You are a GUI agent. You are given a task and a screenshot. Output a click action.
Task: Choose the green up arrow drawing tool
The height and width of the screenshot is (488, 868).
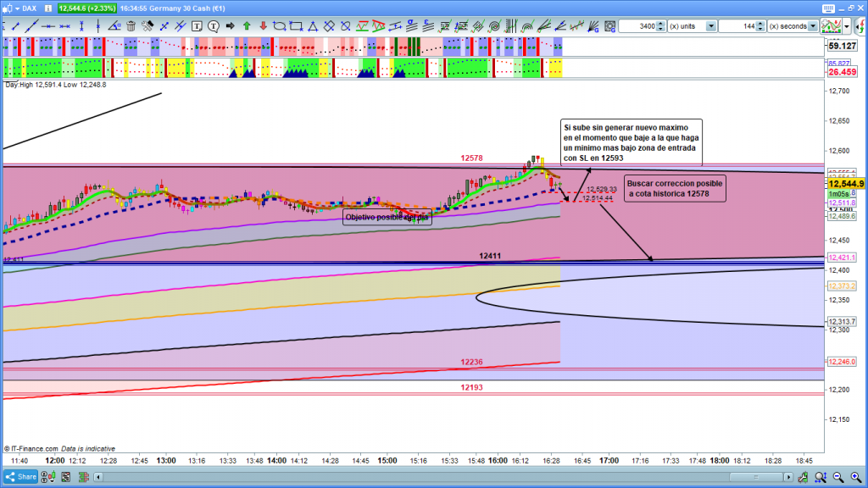pos(247,26)
